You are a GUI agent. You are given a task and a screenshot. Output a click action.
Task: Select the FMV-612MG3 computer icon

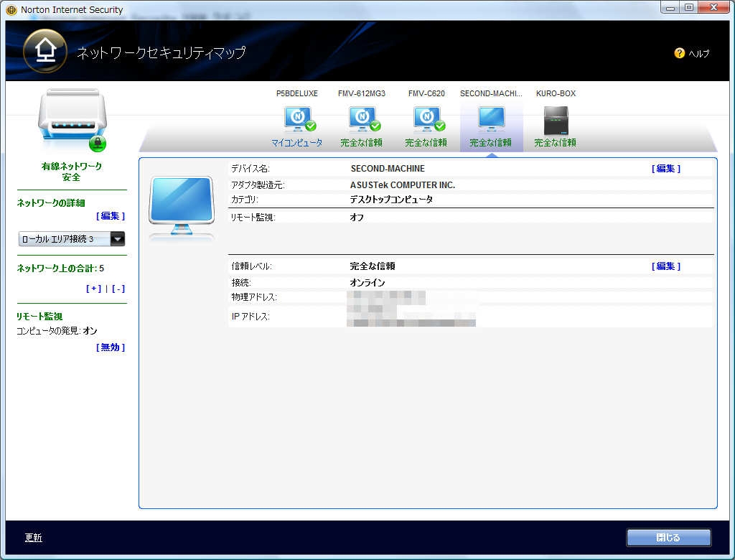point(364,119)
